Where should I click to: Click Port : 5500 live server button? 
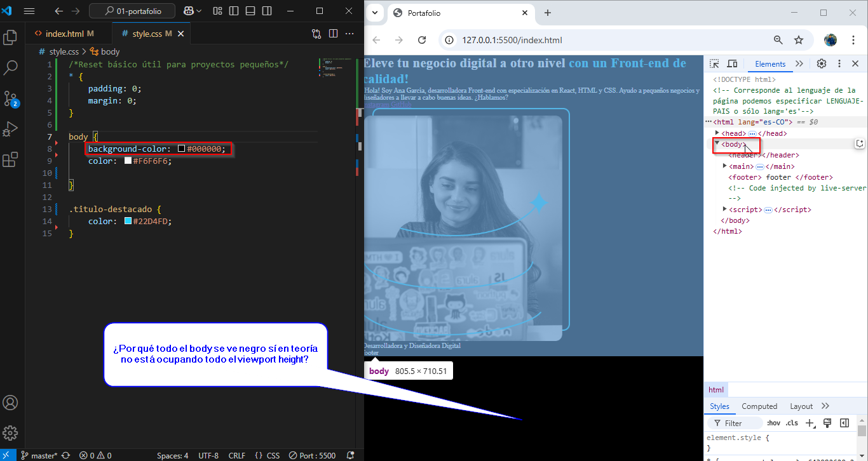tap(312, 455)
